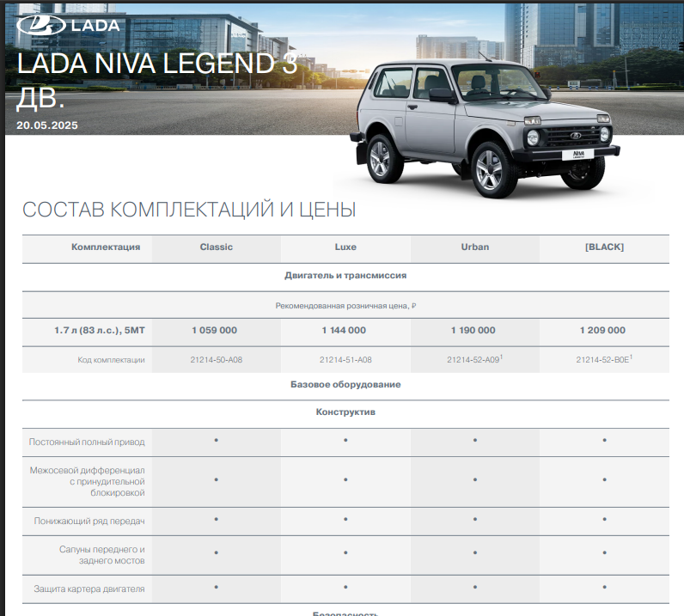Image resolution: width=684 pixels, height=616 pixels.
Task: Click the LADA logo in the header
Action: pos(68,25)
